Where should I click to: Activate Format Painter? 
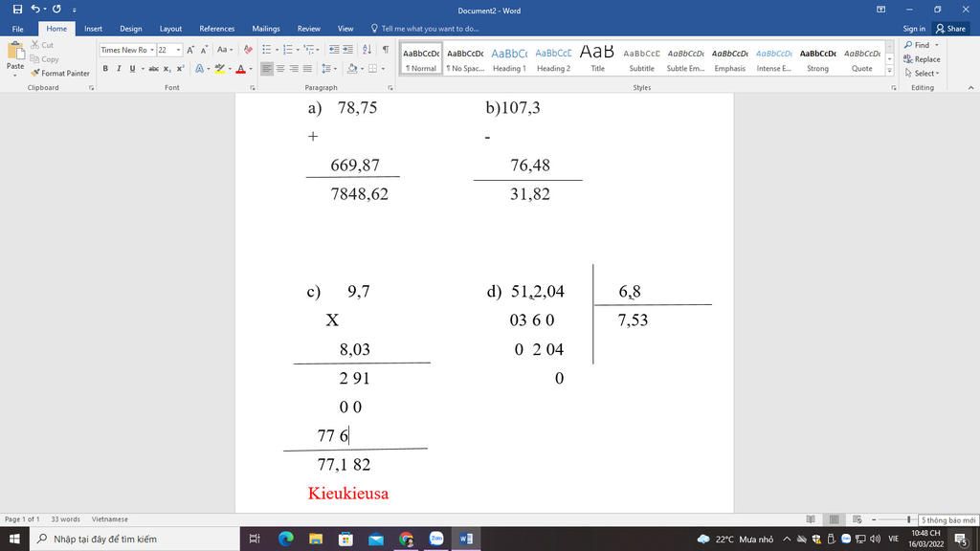[x=60, y=73]
